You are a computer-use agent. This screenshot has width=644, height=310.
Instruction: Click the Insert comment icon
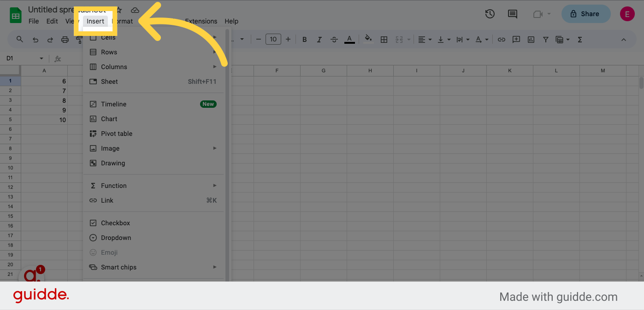pos(516,39)
